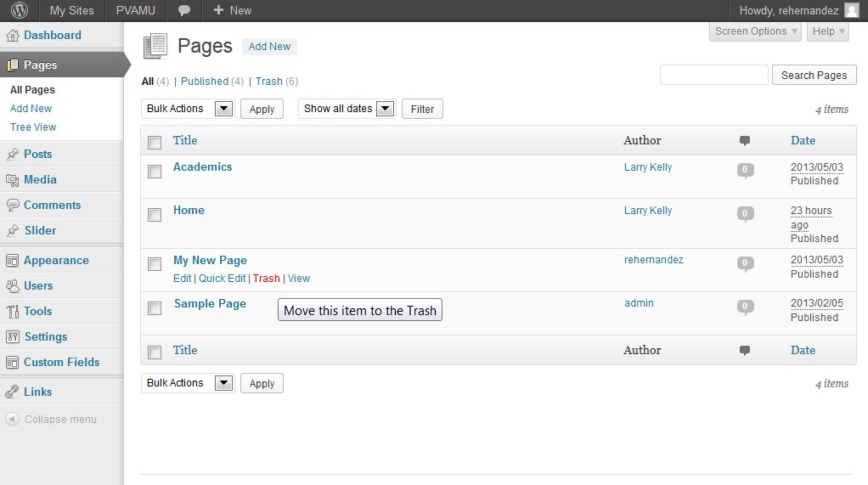
Task: Open Media from its sidebar icon
Action: [x=12, y=180]
